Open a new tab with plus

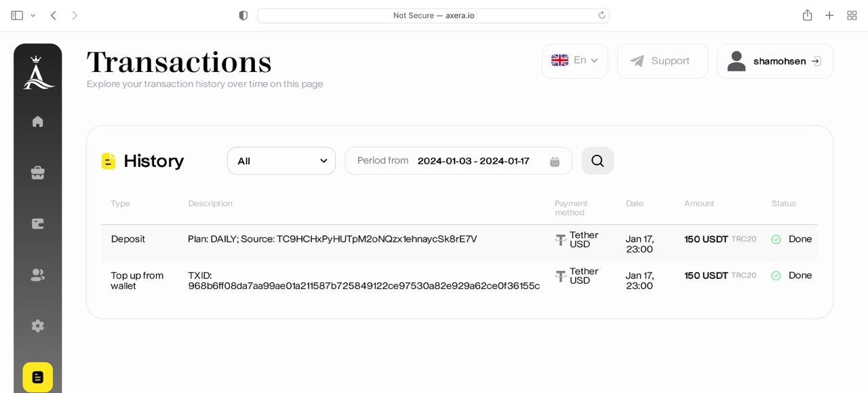829,16
